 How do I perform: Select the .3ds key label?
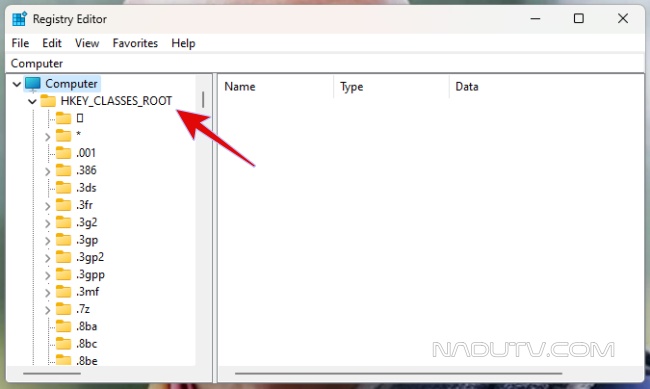click(x=86, y=187)
